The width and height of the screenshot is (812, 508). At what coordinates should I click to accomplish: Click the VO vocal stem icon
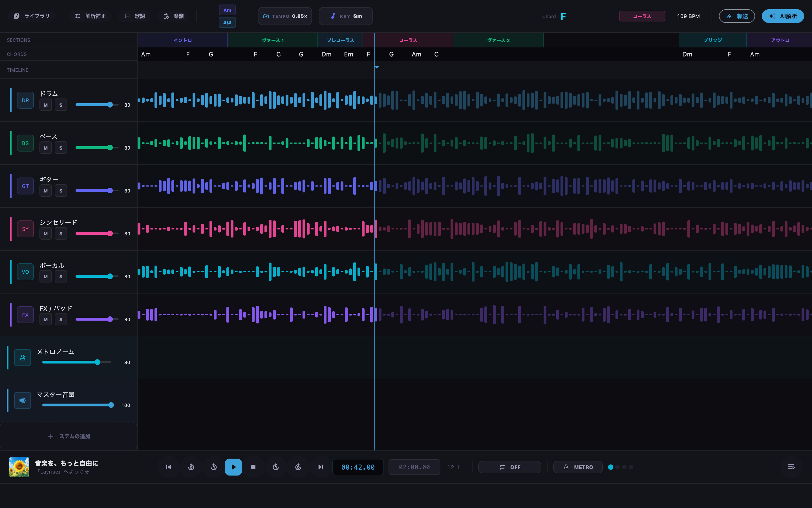click(x=25, y=272)
